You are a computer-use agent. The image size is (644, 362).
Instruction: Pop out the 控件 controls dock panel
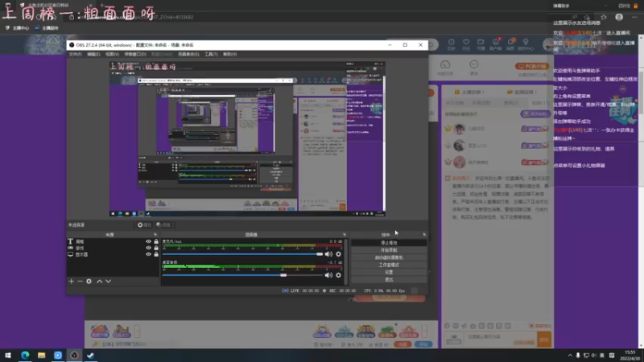[424, 234]
